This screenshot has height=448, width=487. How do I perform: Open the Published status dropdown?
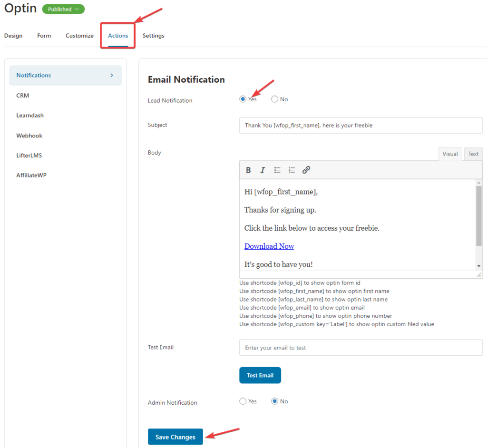63,10
